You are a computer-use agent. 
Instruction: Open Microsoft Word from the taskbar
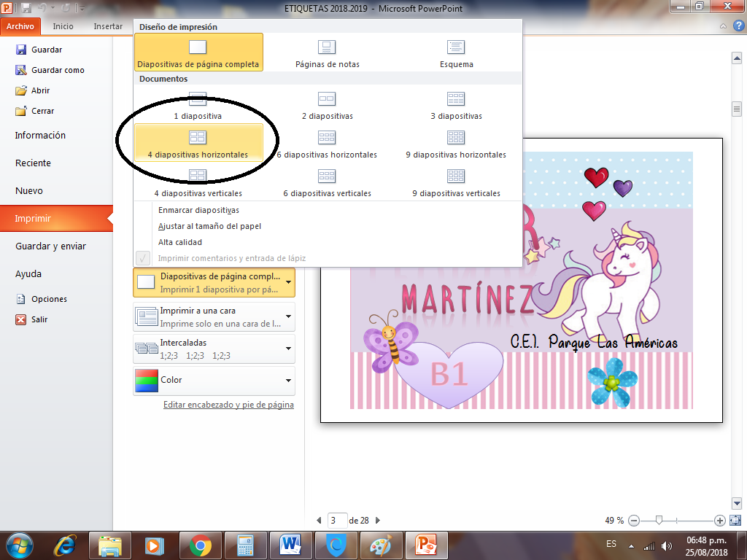(290, 545)
